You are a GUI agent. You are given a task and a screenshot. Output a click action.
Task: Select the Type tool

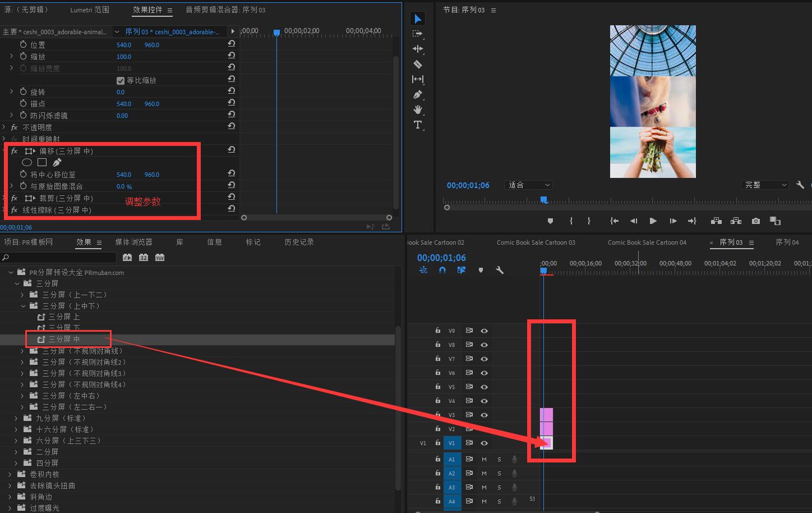tap(418, 125)
